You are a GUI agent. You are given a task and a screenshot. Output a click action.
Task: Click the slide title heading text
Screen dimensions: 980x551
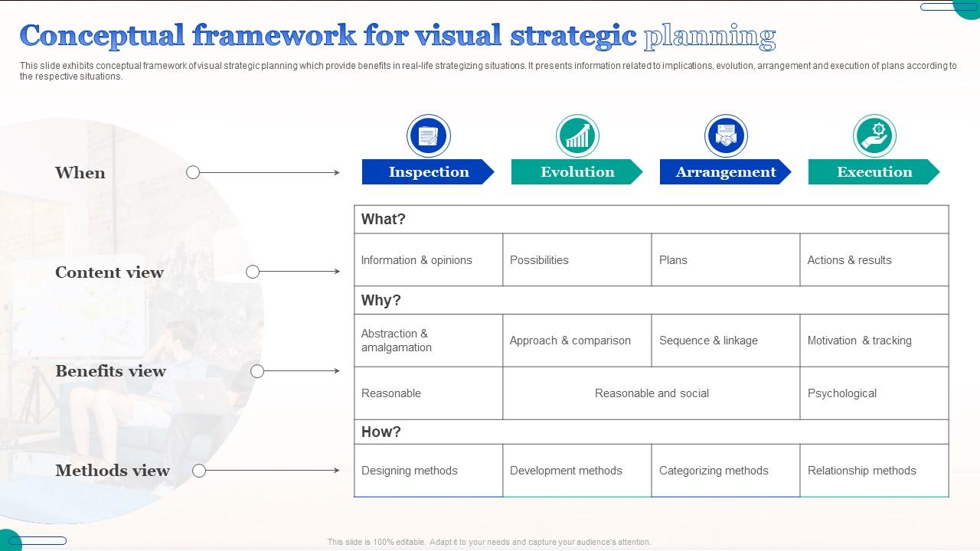397,36
